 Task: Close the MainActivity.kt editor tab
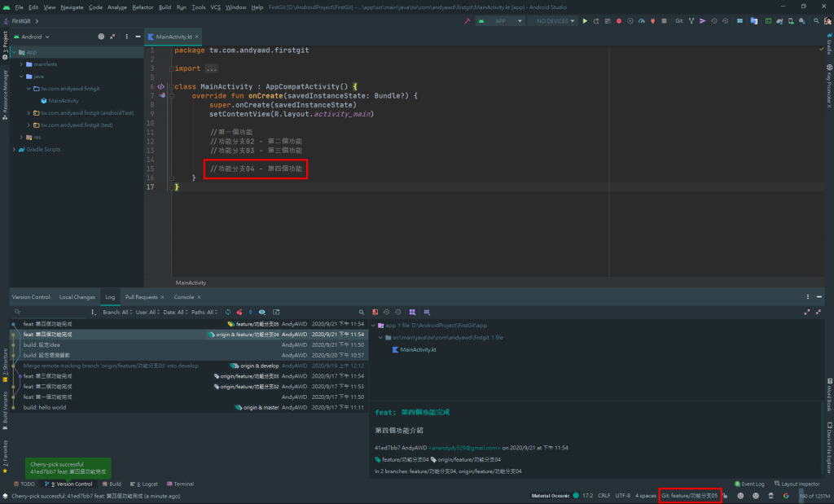click(x=197, y=37)
